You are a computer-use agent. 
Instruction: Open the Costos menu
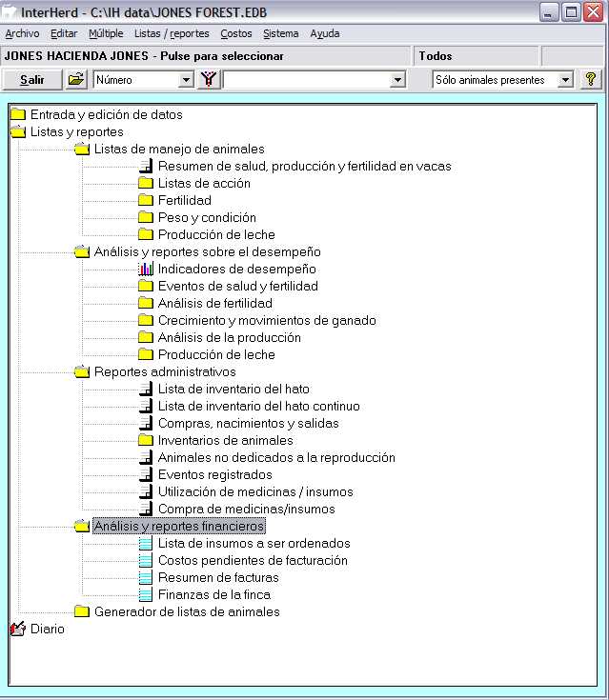coord(236,33)
